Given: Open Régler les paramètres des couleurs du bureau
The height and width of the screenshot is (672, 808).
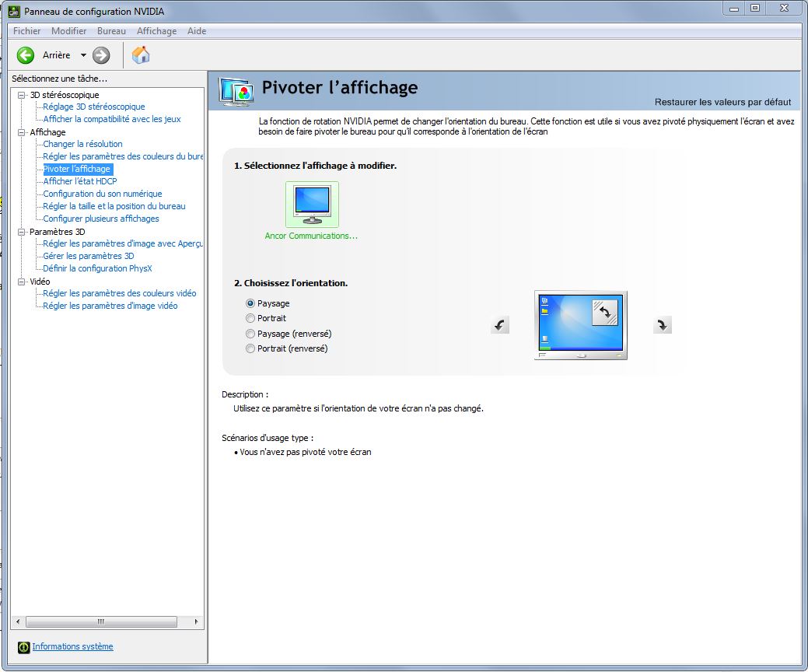Looking at the screenshot, I should pyautogui.click(x=123, y=156).
